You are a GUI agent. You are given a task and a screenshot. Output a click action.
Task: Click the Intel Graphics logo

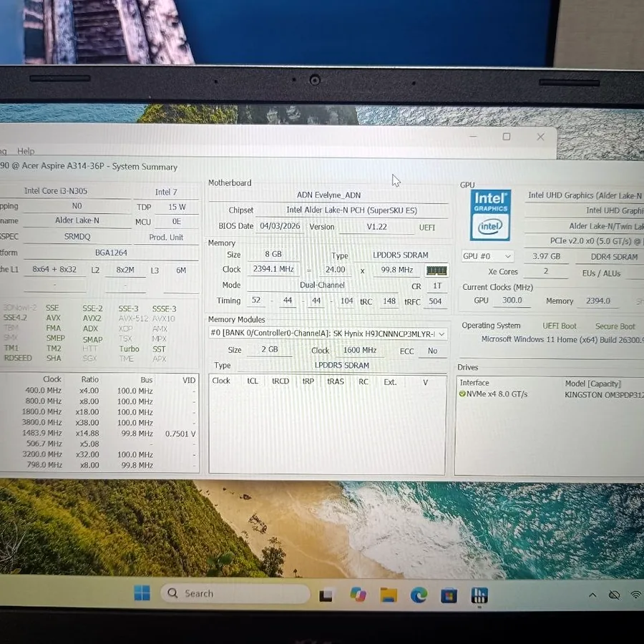(490, 215)
